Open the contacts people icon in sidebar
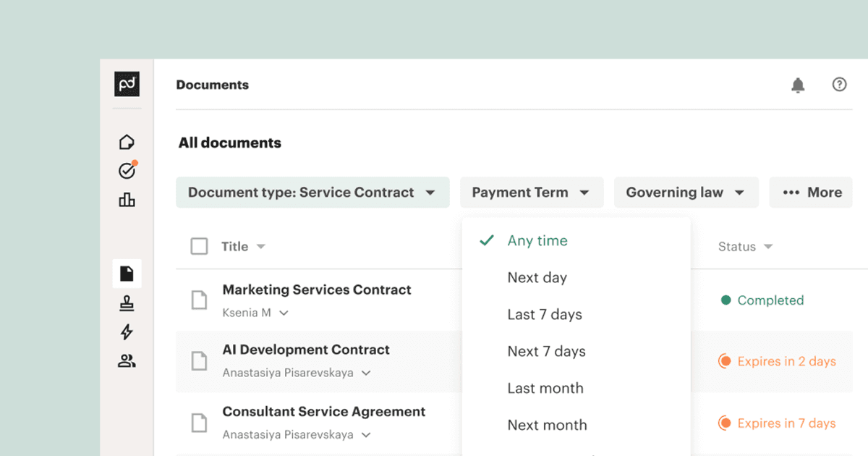This screenshot has width=868, height=456. click(127, 361)
